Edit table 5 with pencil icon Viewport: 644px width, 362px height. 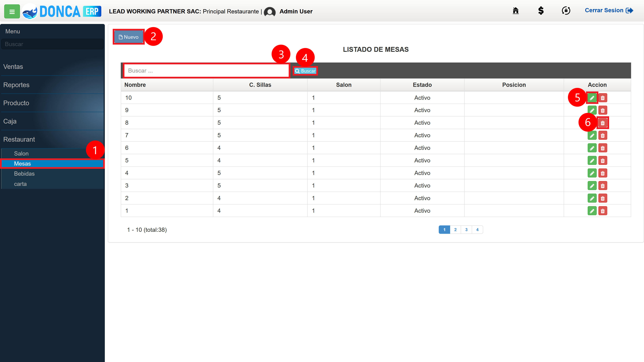[x=592, y=160]
